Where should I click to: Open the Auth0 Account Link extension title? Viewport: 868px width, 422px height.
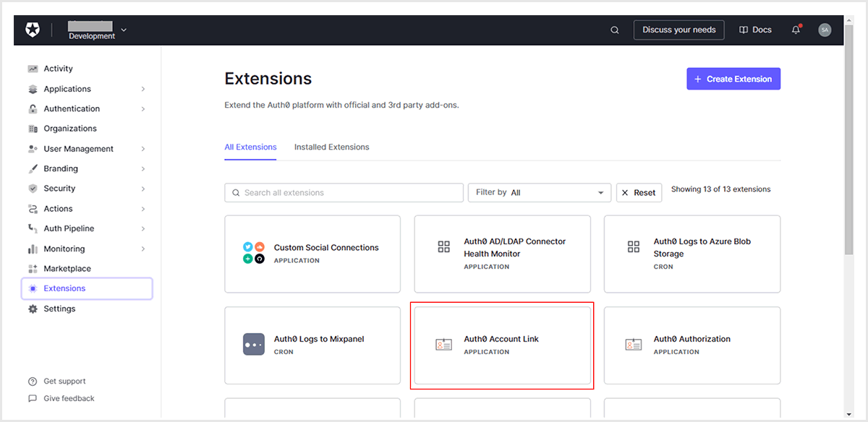click(501, 339)
